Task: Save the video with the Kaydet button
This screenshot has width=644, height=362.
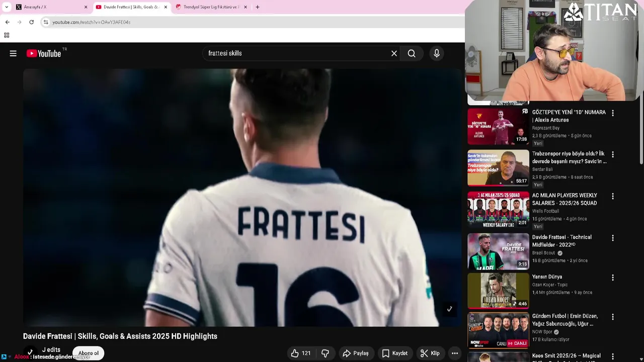Action: click(x=394, y=353)
